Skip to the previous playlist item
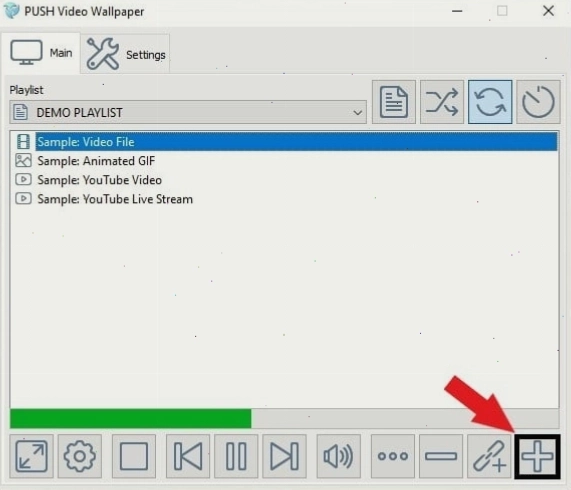This screenshot has height=490, width=571. coord(188,456)
